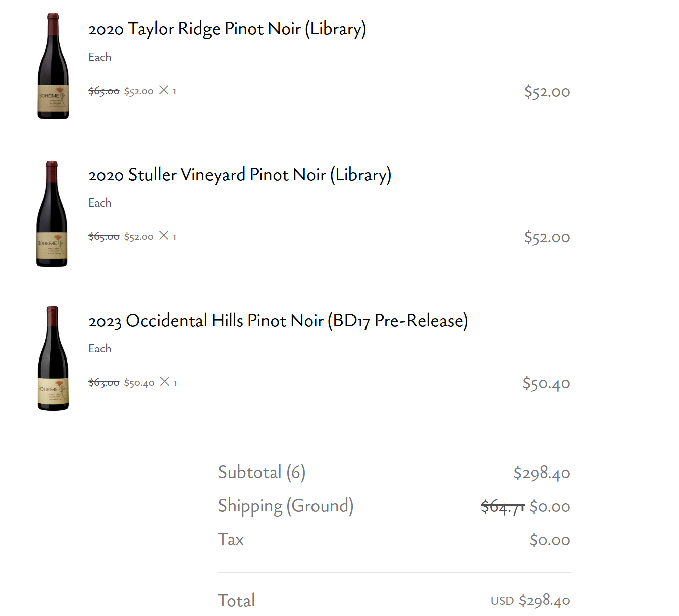Click the multiply icon beside Occidental Hills price

point(165,382)
